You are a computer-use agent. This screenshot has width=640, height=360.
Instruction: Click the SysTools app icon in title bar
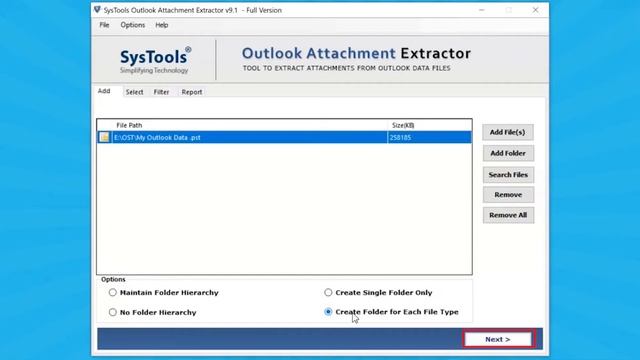97,9
